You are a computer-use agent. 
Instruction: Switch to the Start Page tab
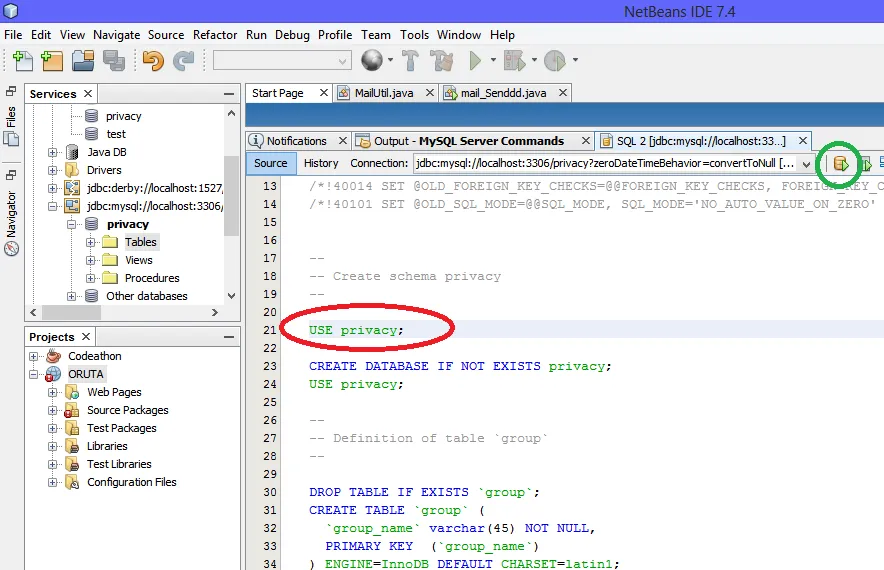click(x=278, y=93)
